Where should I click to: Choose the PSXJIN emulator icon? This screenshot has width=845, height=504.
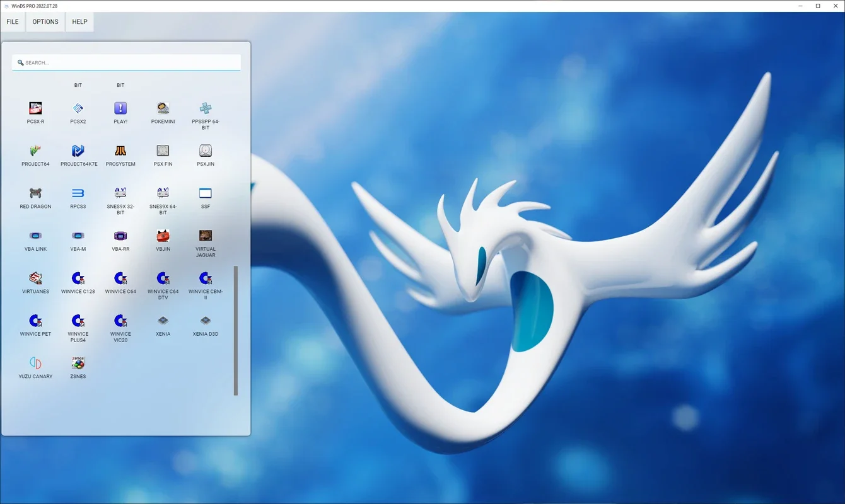pos(206,151)
